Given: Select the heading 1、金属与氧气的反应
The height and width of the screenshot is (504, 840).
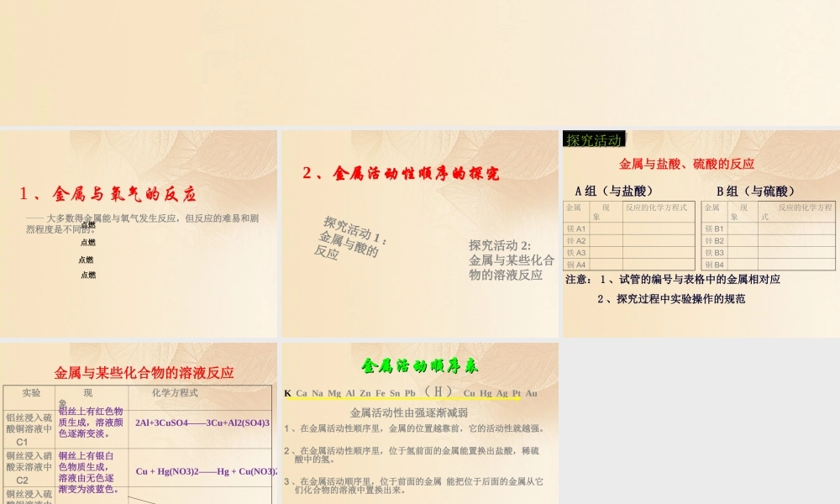Looking at the screenshot, I should pos(108,193).
